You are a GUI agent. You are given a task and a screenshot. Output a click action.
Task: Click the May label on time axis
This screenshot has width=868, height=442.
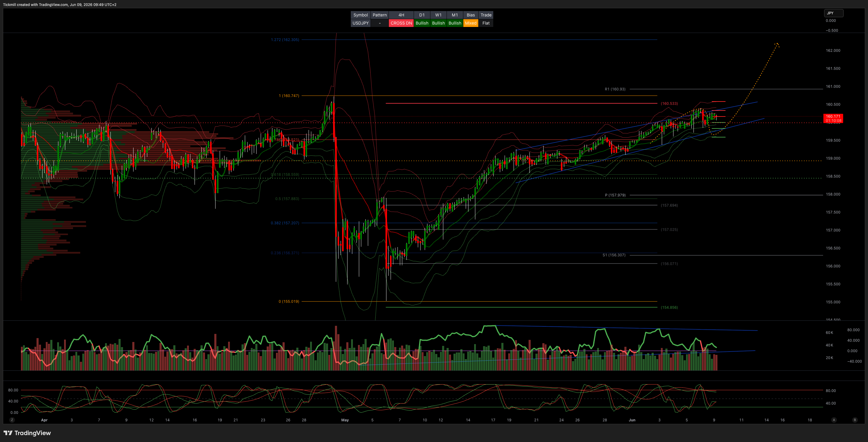[x=345, y=420]
